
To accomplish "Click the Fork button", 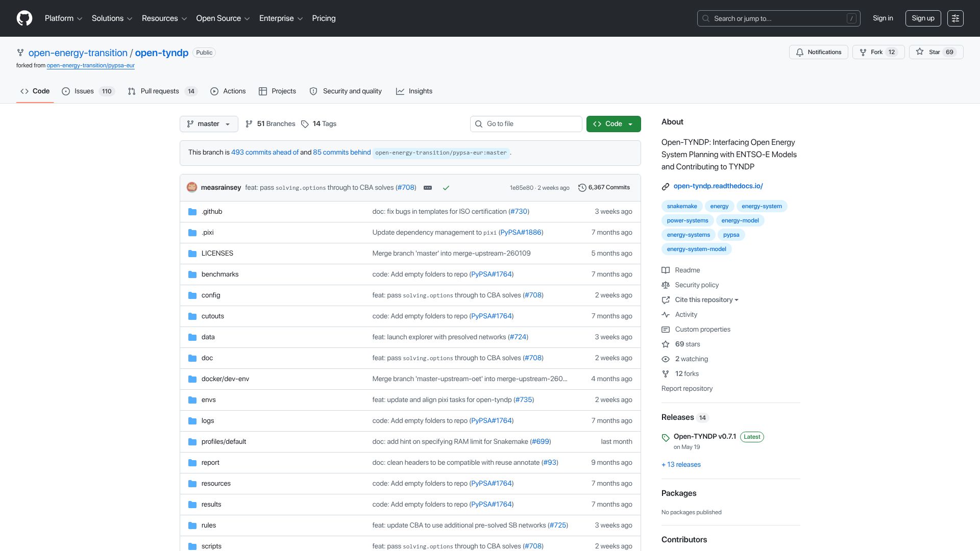I will tap(878, 52).
